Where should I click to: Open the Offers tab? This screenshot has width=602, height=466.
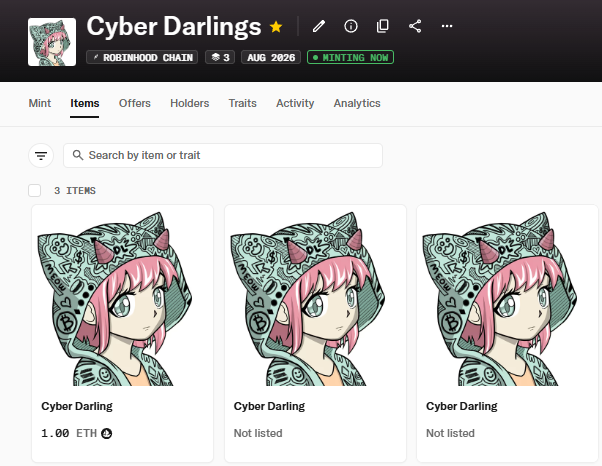pyautogui.click(x=135, y=103)
